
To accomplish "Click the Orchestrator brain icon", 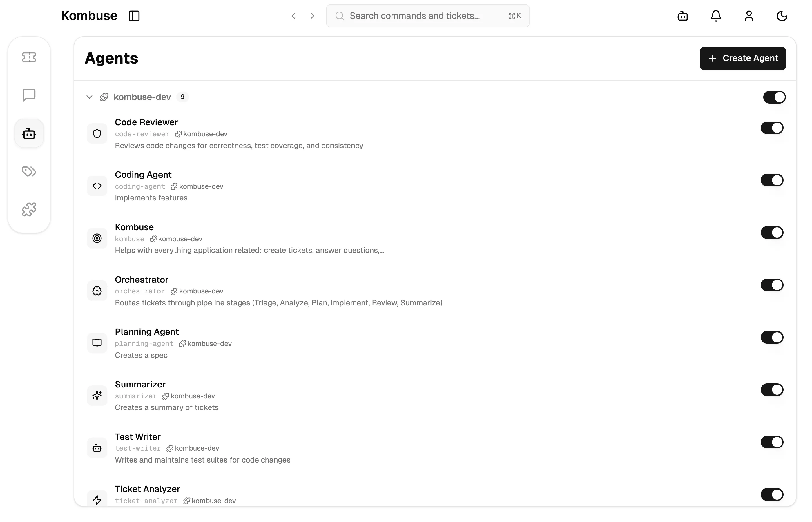I will 97,291.
